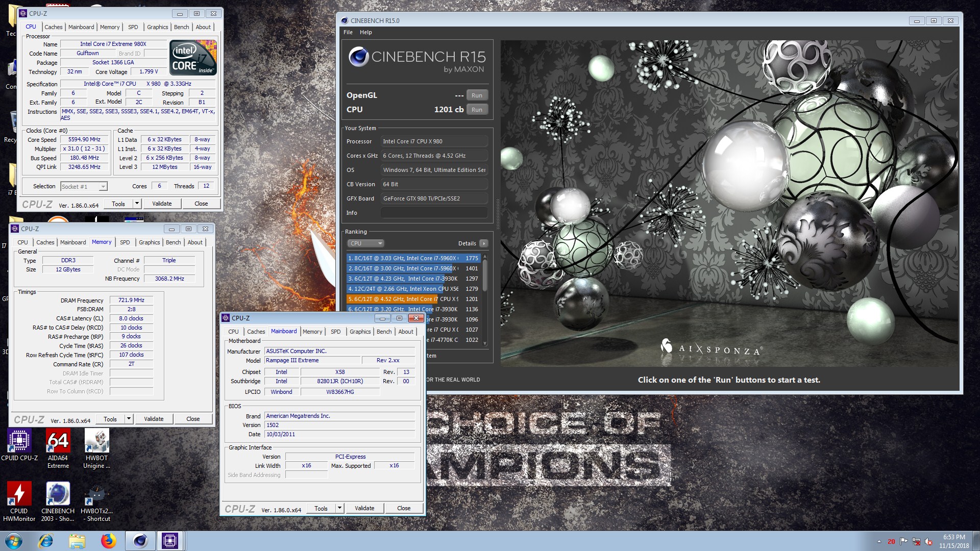Click the Cinebench Info input field
The image size is (980, 551).
pyautogui.click(x=434, y=213)
